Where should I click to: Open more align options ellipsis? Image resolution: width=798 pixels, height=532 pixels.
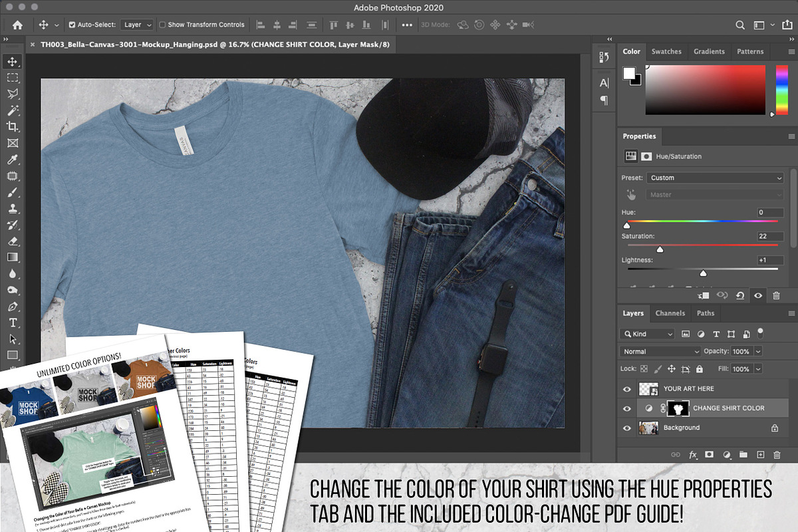pos(407,25)
